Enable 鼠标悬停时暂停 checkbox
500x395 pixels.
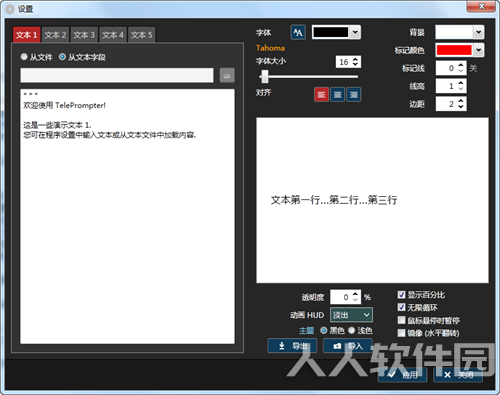coord(401,320)
